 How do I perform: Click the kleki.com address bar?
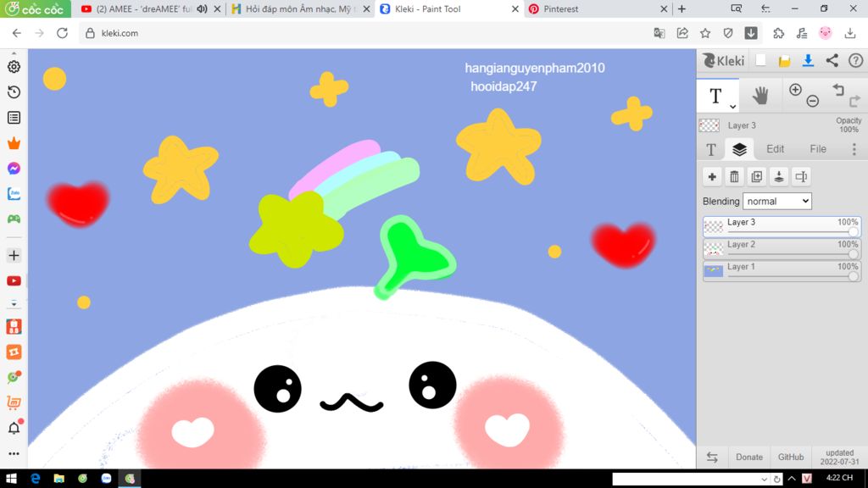pyautogui.click(x=365, y=33)
